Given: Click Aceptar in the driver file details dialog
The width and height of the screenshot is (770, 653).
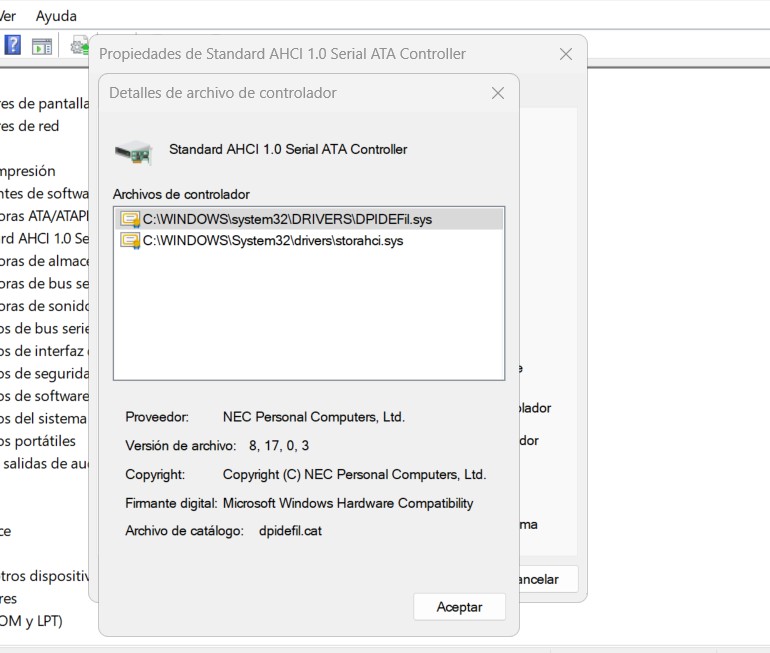Looking at the screenshot, I should (x=459, y=607).
